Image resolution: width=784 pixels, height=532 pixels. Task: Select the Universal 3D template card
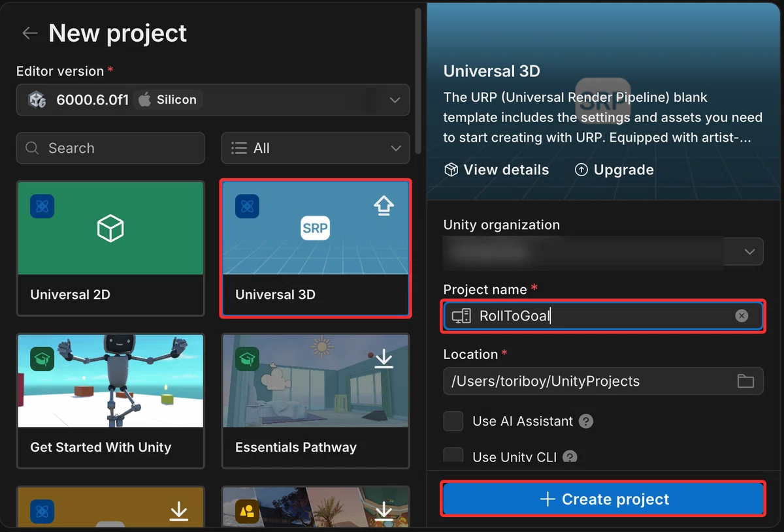point(316,249)
